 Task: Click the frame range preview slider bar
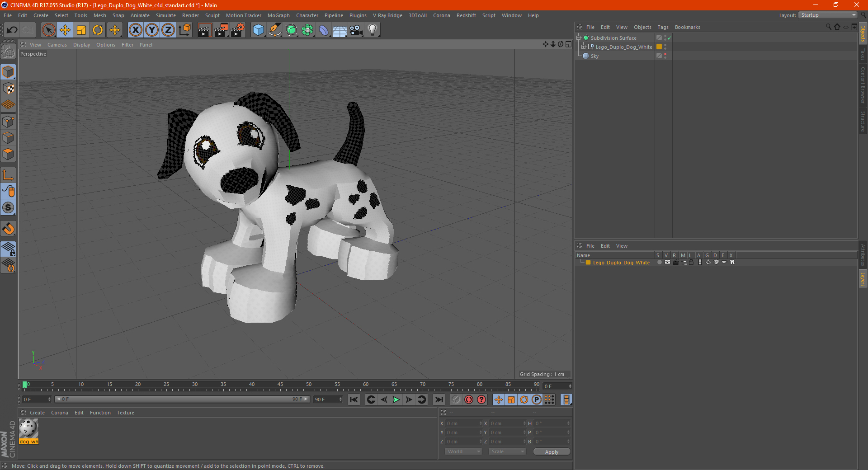click(x=182, y=399)
